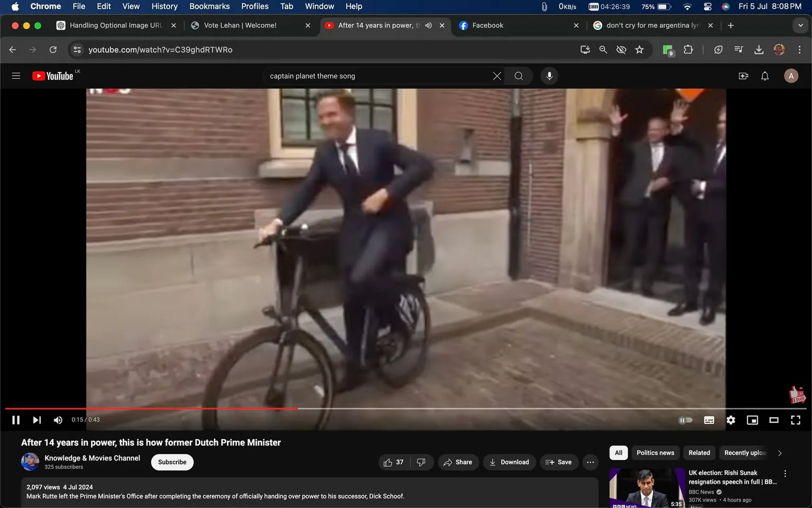This screenshot has height=508, width=812.
Task: Open the YouTube main hamburger menu
Action: click(x=16, y=76)
